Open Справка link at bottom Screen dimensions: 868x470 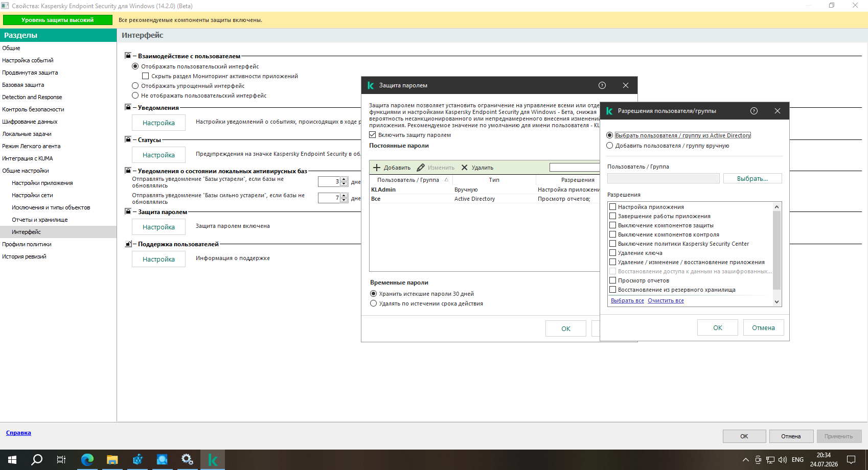(x=18, y=433)
